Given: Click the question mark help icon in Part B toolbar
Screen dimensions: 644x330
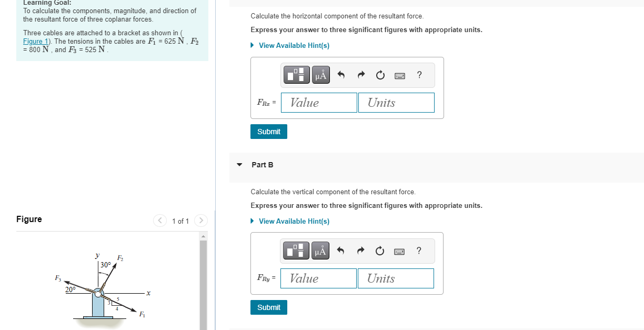Looking at the screenshot, I should (418, 251).
